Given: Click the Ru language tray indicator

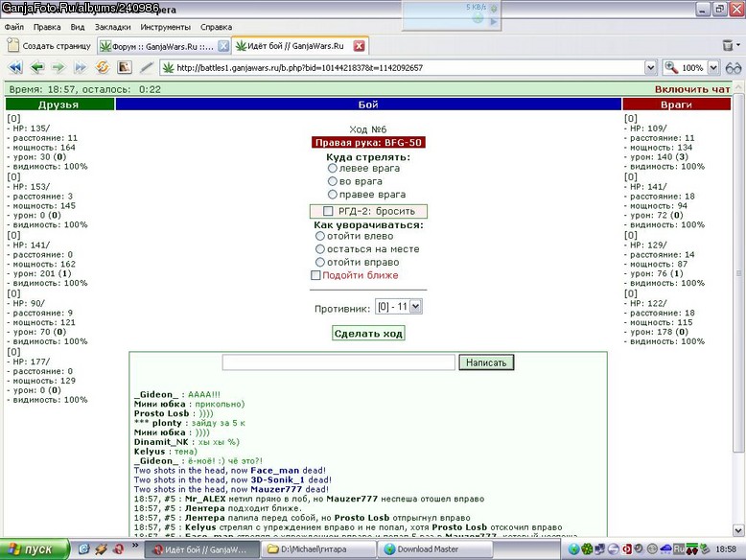Looking at the screenshot, I should pyautogui.click(x=679, y=549).
